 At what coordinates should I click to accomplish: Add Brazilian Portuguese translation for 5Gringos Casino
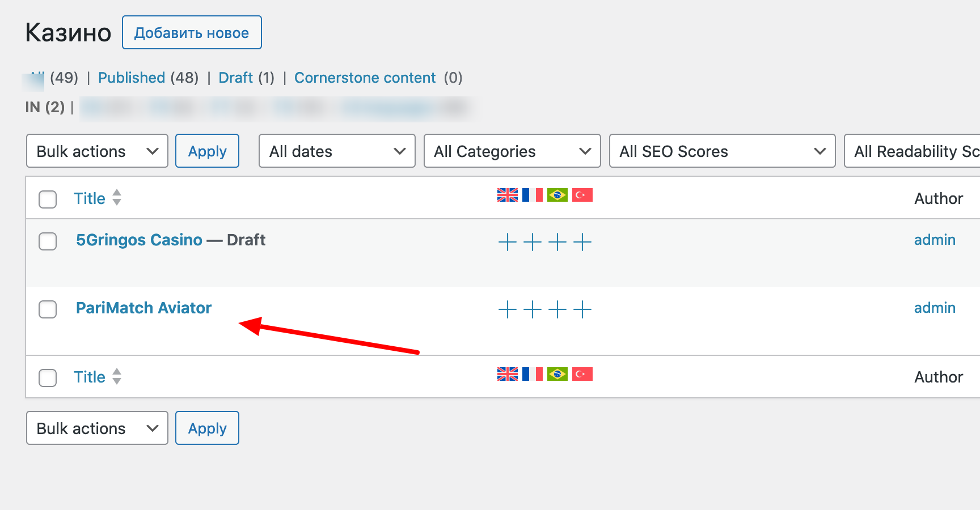click(x=557, y=243)
